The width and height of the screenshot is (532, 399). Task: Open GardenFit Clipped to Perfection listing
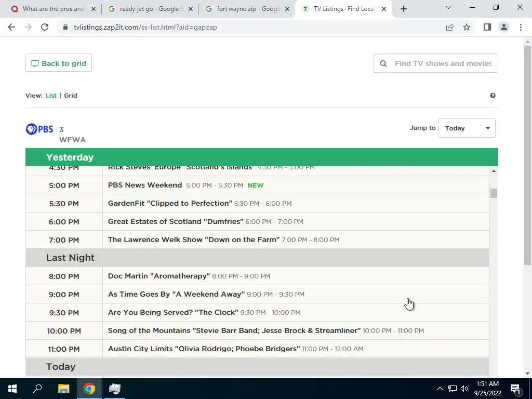(x=170, y=203)
